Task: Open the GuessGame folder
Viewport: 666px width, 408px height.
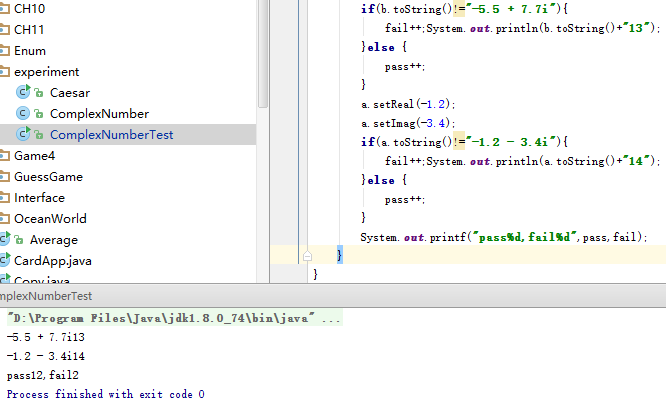Action: point(48,177)
